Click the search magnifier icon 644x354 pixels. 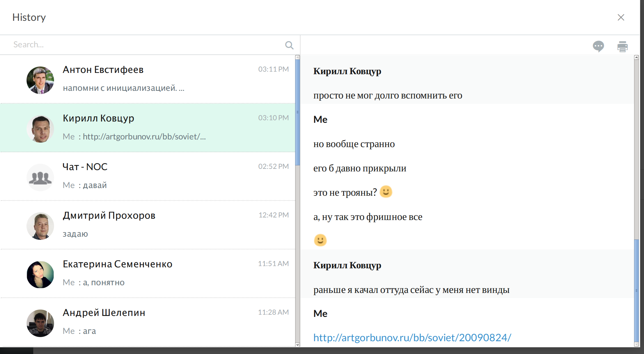(289, 45)
